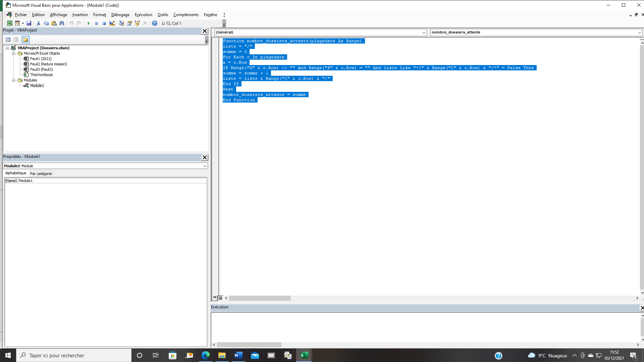This screenshot has height=362, width=644.
Task: Click the Run macro play button
Action: click(x=89, y=23)
